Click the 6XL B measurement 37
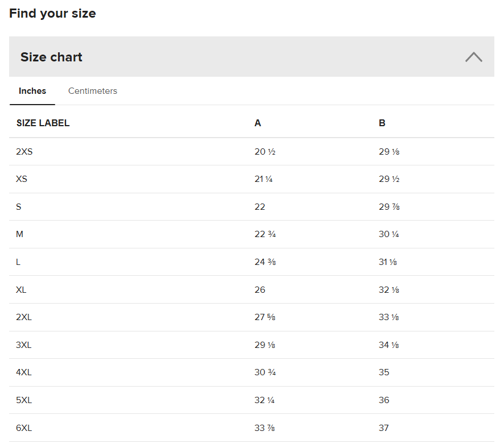The height and width of the screenshot is (448, 504). point(384,428)
